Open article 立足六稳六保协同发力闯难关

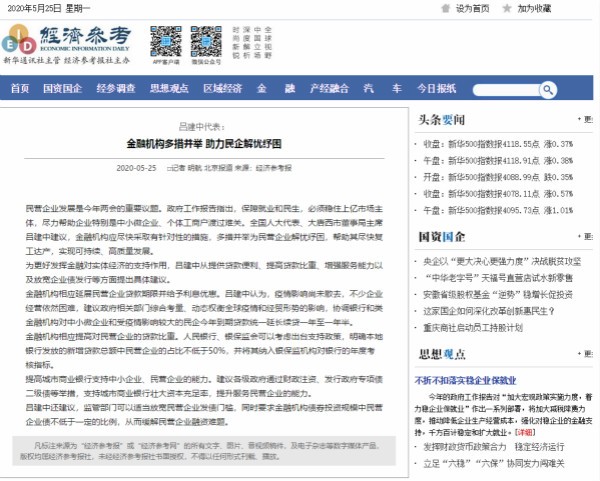[x=494, y=463]
